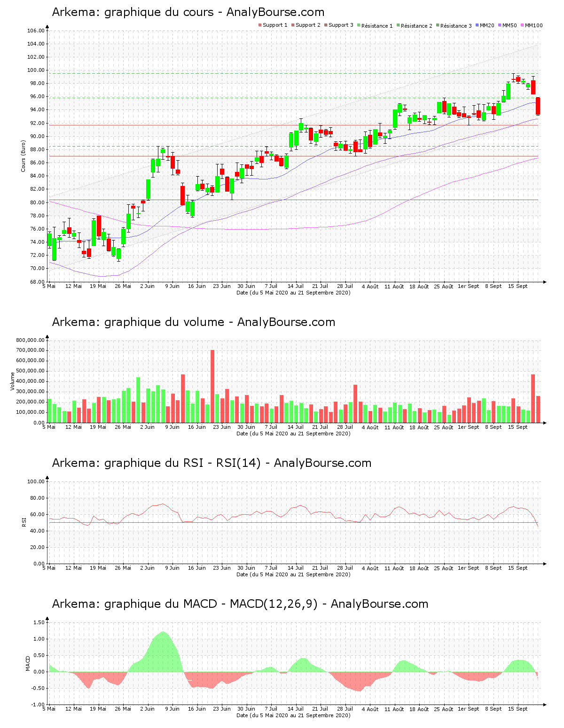Click the 68.00 value on the price axis
This screenshot has height=728, width=564.
click(x=37, y=282)
